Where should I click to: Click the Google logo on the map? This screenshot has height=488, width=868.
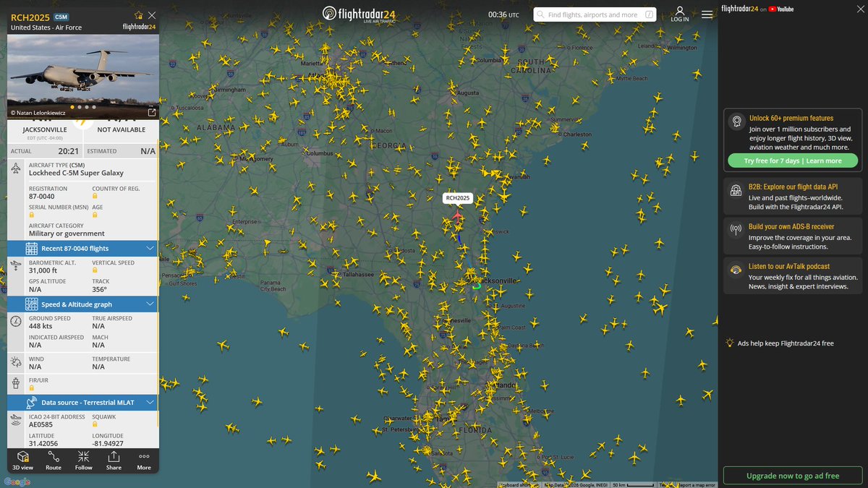17,481
